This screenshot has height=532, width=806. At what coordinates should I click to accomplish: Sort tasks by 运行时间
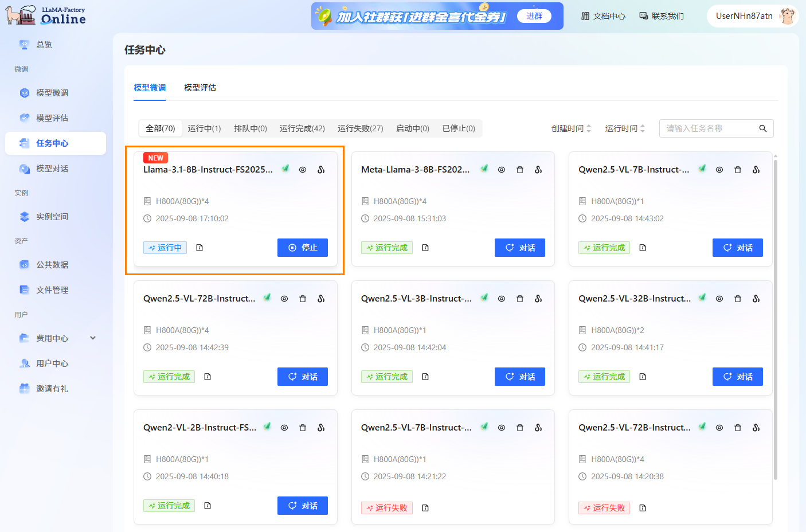(x=625, y=128)
